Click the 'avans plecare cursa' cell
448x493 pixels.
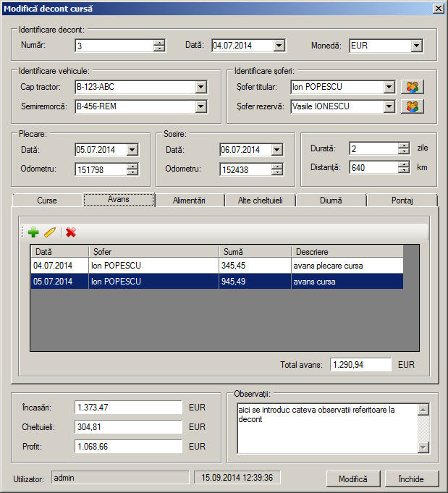coord(347,266)
